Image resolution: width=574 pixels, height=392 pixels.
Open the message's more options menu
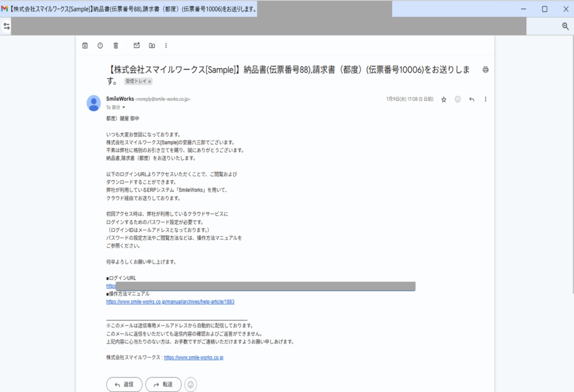point(485,100)
